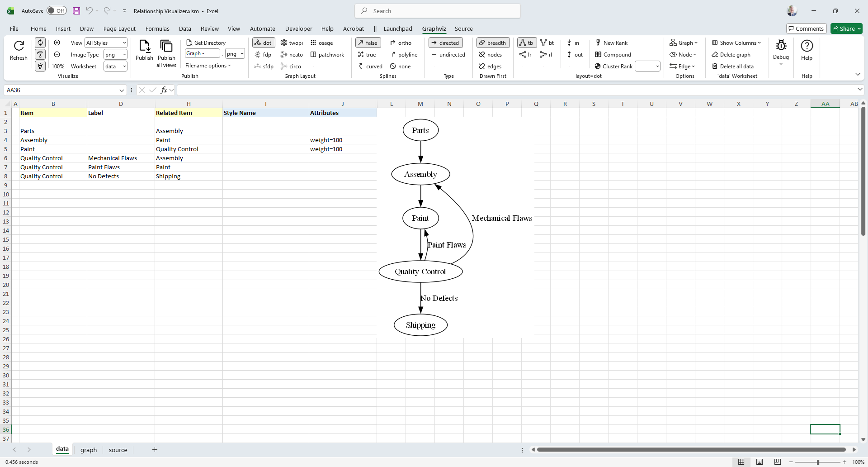
Task: Click the Comments button
Action: [x=807, y=29]
